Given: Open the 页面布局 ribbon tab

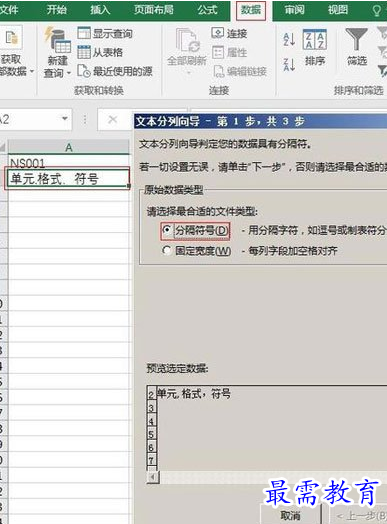Looking at the screenshot, I should (153, 10).
